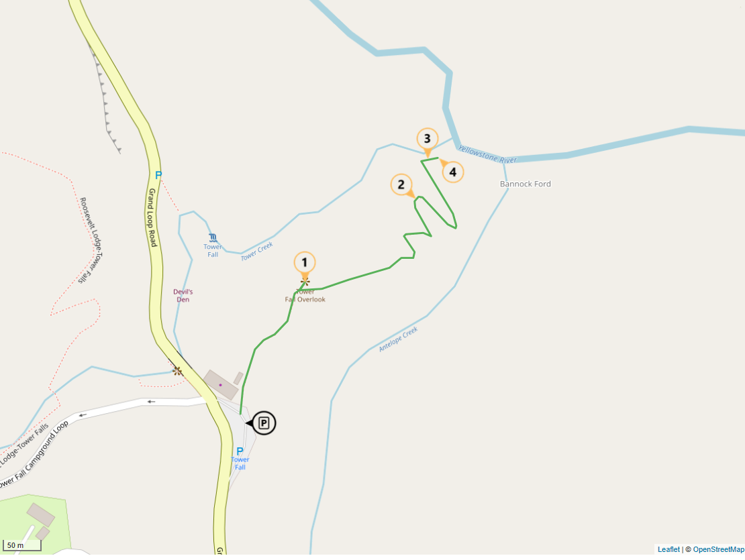Select waypoint marker number 2
This screenshot has width=745, height=560.
(x=402, y=185)
